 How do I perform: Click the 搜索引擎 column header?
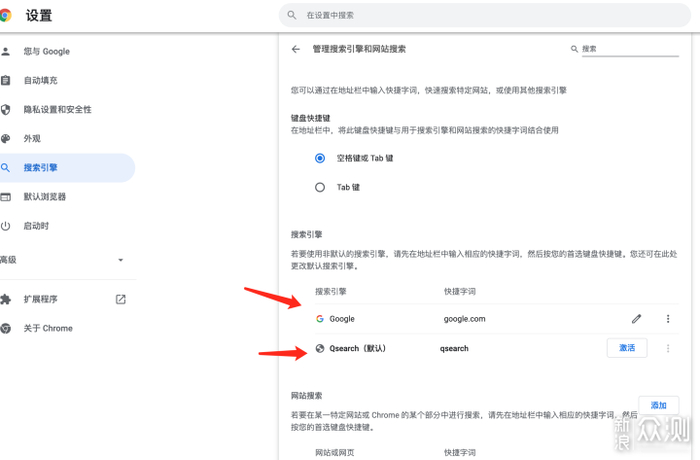331,292
